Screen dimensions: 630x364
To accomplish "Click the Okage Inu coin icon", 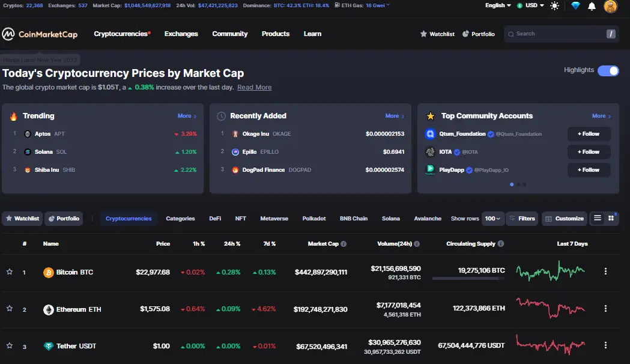I will point(235,134).
